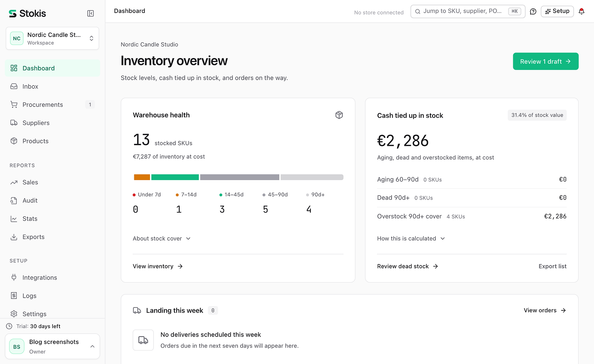Open the workspace switcher dropdown

[53, 38]
